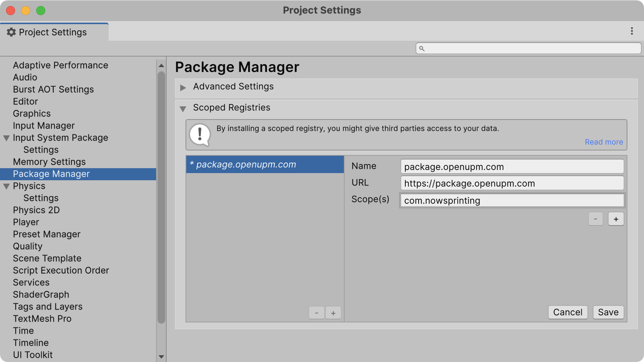The width and height of the screenshot is (644, 362).
Task: Collapse the Scoped Registries section
Action: click(x=183, y=109)
